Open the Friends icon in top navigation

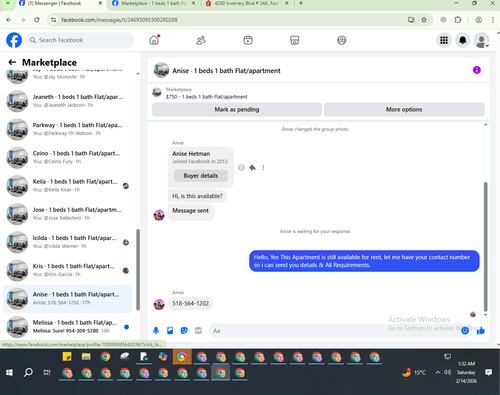click(201, 40)
